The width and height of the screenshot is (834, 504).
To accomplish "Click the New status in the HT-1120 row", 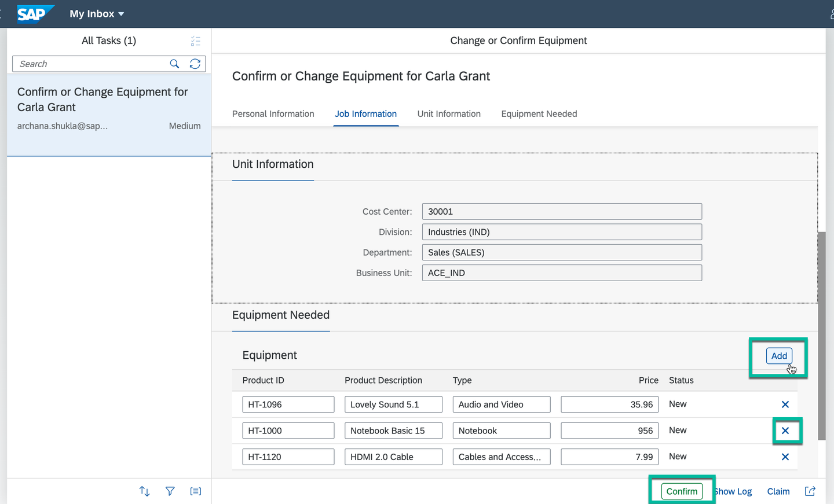I will (678, 456).
